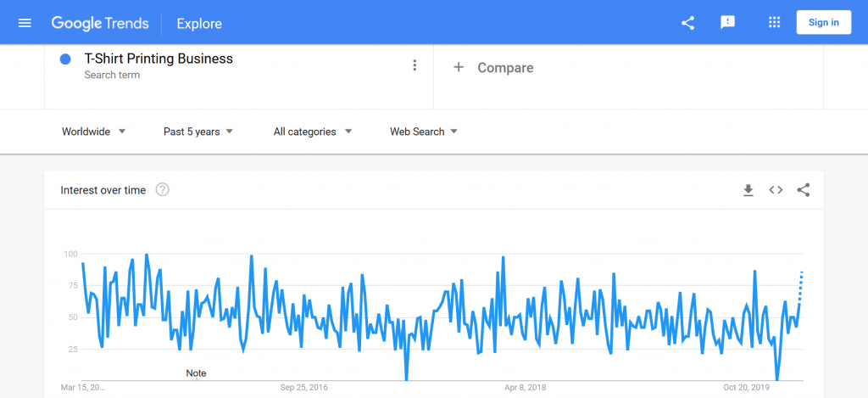Click the Note marker on the chart
The image size is (868, 398).
(x=196, y=373)
